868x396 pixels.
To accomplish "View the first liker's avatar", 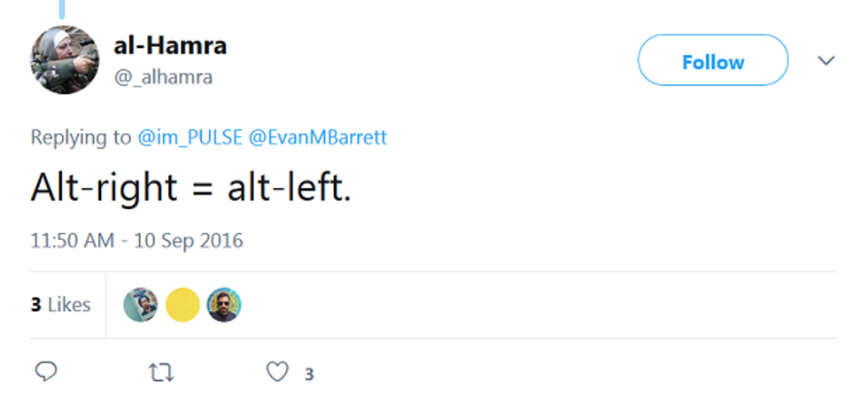I will tap(140, 305).
